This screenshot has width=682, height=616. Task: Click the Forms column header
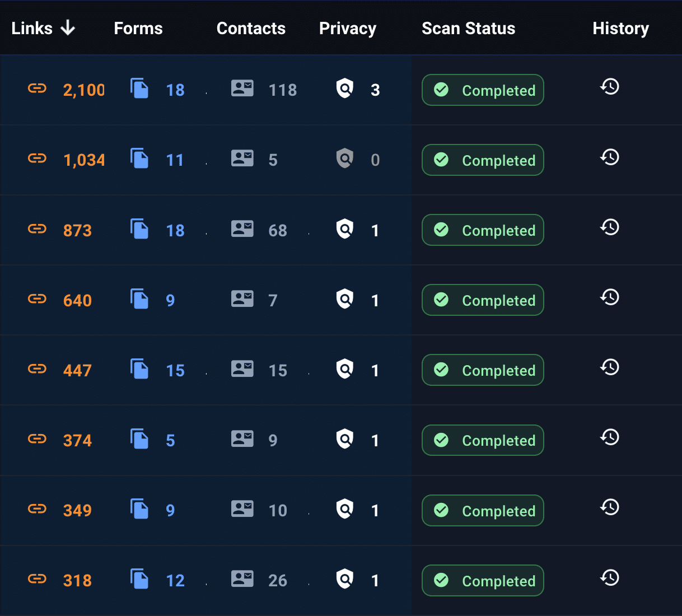pos(138,29)
